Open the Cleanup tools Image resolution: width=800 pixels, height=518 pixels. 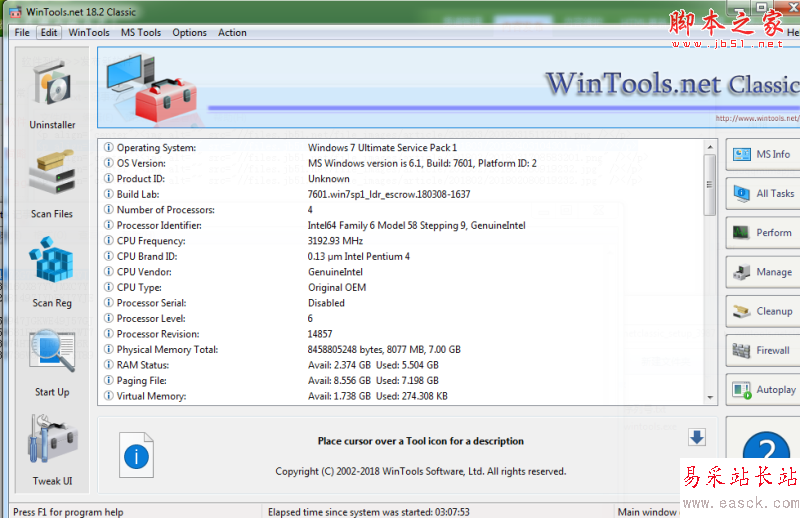pyautogui.click(x=763, y=311)
